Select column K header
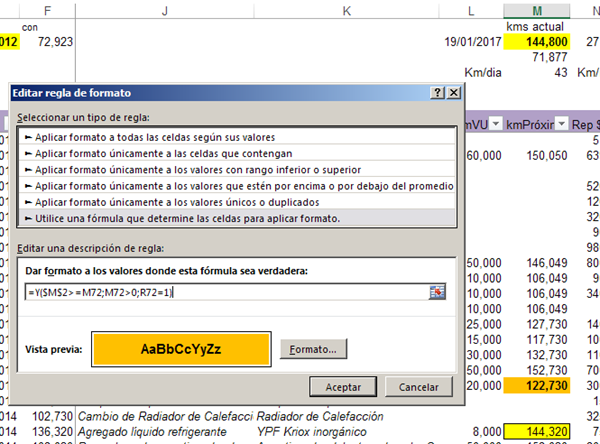 pos(347,11)
